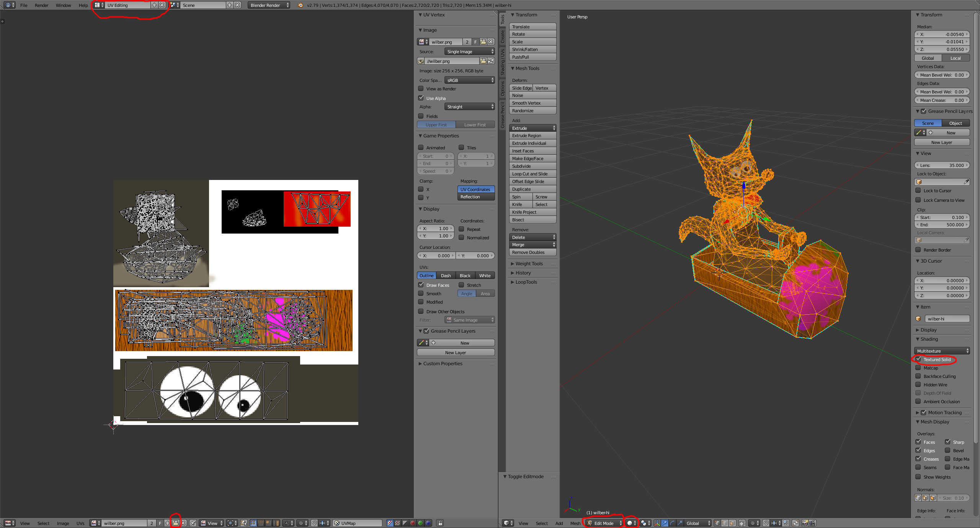Viewport: 980px width, 528px height.
Task: Click the Remove Doubles button
Action: [x=532, y=252]
